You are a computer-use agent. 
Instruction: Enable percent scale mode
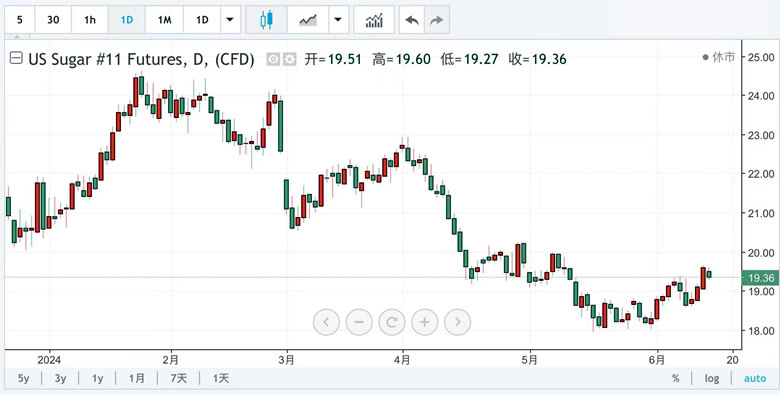[x=676, y=379]
